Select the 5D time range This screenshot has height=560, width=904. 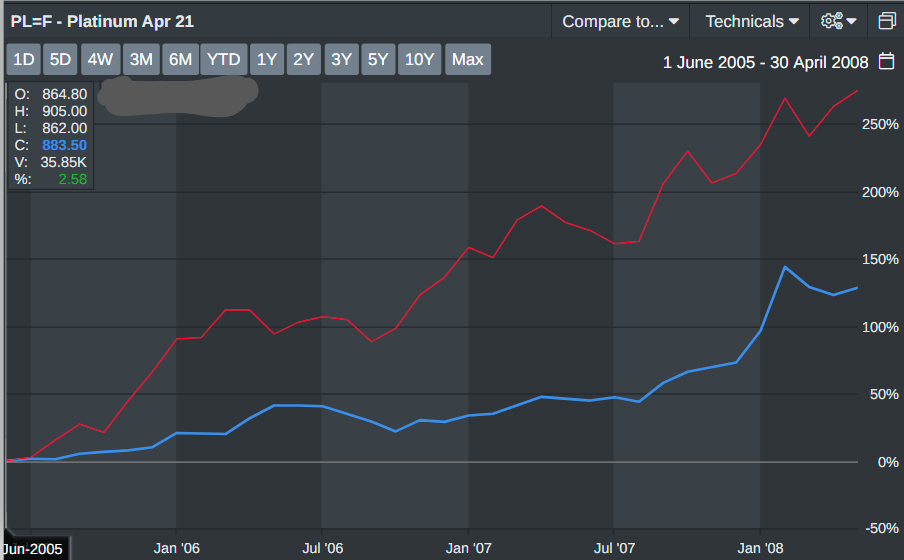point(61,59)
